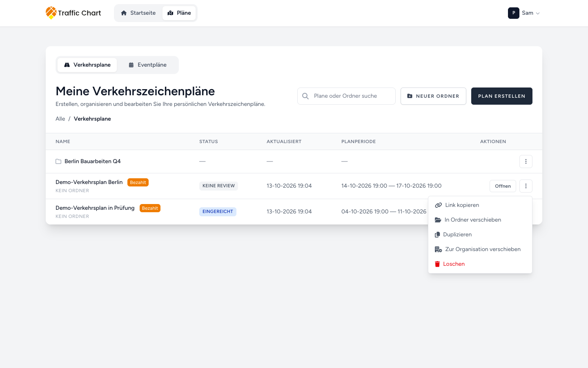Click the chain icon next to Link kopieren
This screenshot has height=368, width=588.
click(x=439, y=205)
